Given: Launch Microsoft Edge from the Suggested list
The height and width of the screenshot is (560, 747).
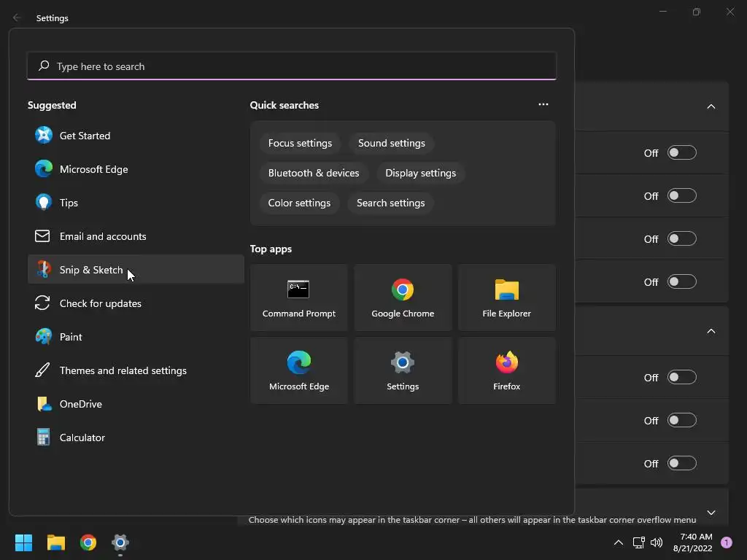Looking at the screenshot, I should 136,169.
